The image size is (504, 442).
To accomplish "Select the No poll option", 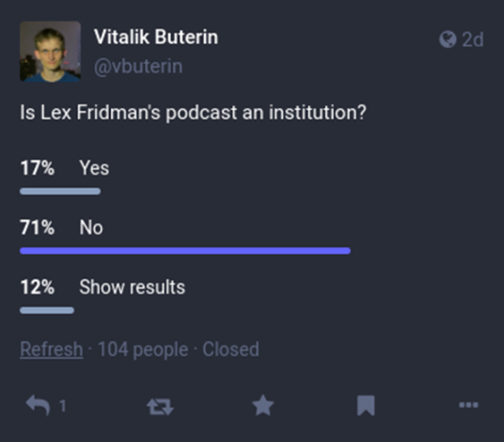I will click(91, 228).
